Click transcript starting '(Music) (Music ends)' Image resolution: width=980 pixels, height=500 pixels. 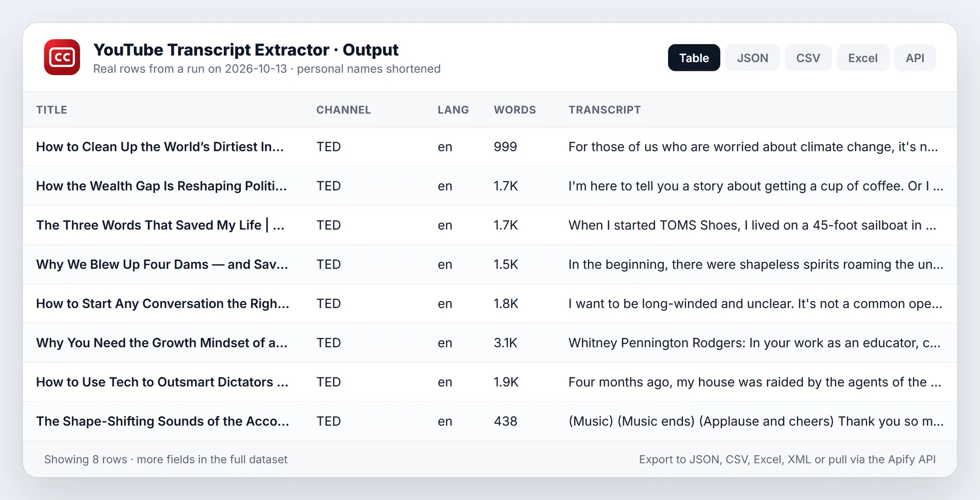pos(756,421)
